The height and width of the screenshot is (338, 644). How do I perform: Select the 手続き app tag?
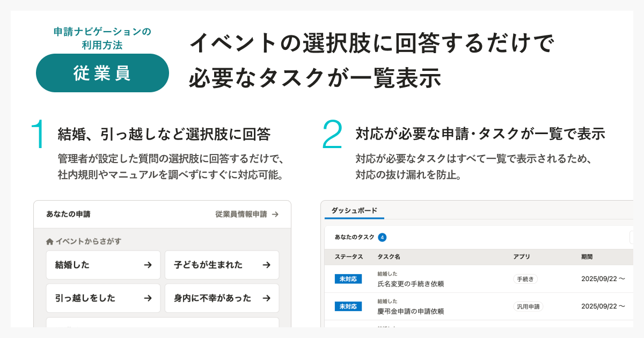click(x=525, y=279)
